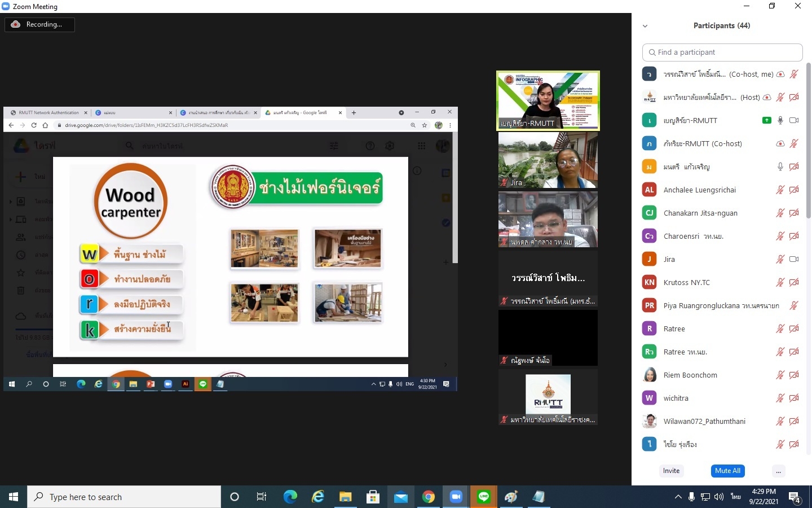812x508 pixels.
Task: Toggle mute for Ratree วท.นย.
Action: click(780, 352)
